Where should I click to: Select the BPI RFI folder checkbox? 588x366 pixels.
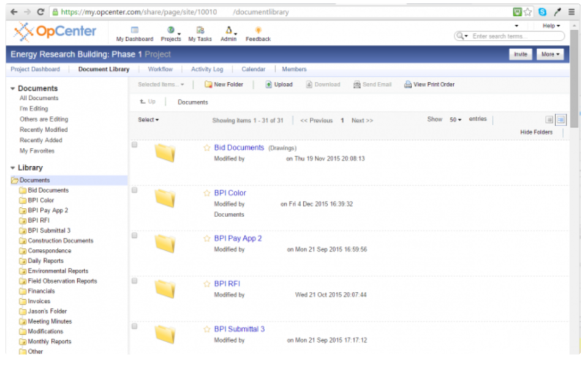(x=135, y=281)
